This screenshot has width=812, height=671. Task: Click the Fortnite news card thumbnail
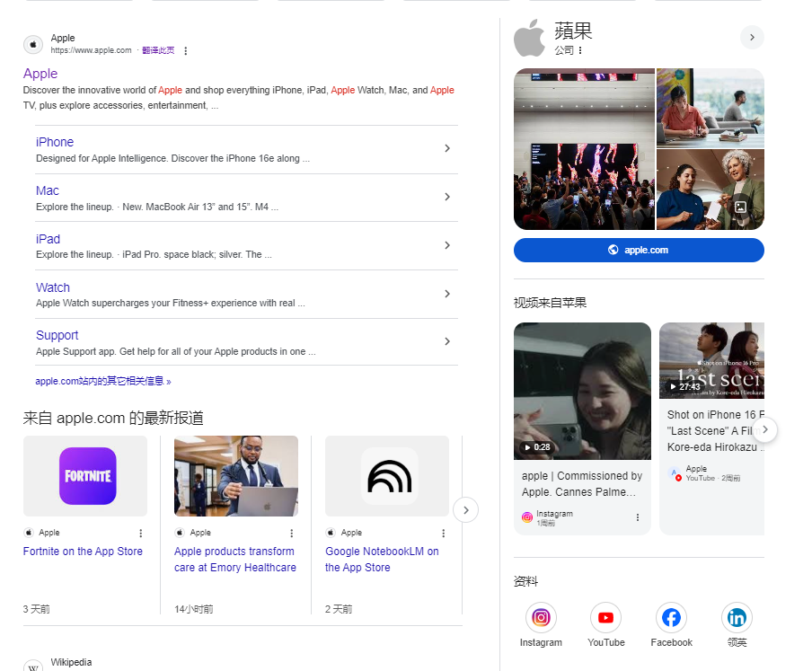pyautogui.click(x=85, y=476)
